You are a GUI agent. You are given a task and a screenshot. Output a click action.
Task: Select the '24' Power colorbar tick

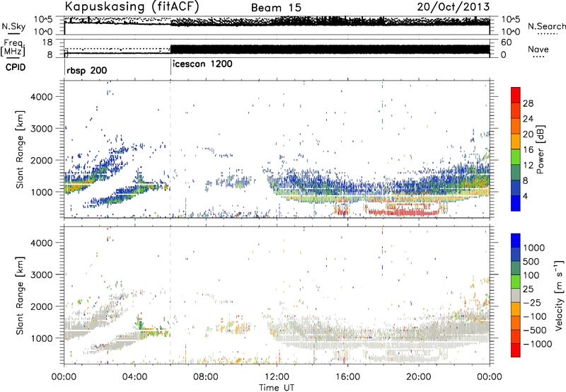(x=528, y=119)
